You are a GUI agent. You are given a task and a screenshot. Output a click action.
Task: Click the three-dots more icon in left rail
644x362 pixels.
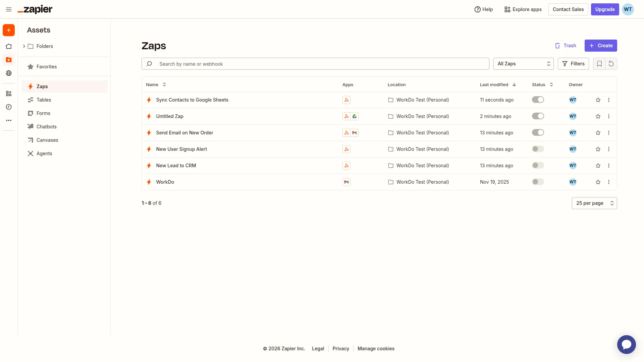click(x=9, y=120)
